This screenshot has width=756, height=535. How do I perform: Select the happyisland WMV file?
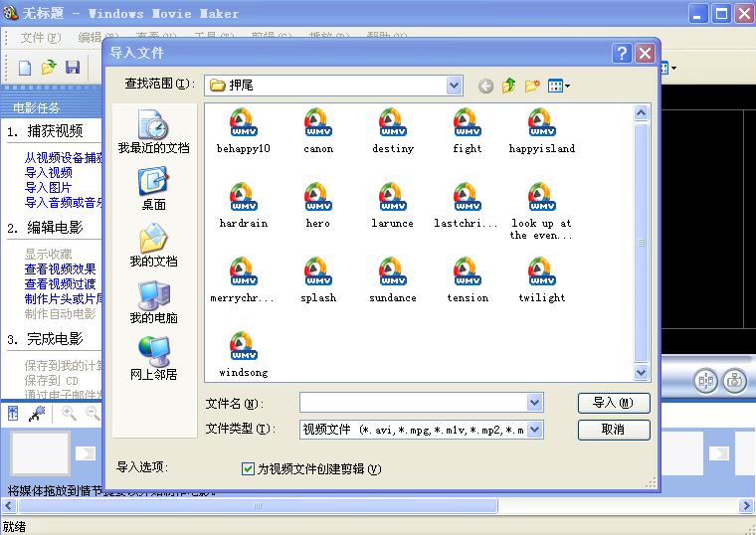542,130
